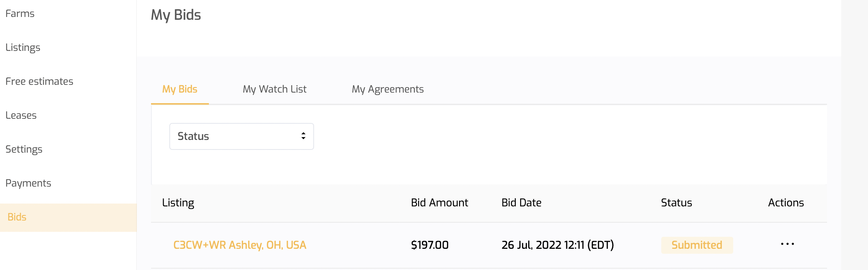Expand the Status filter dropdown
Viewport: 868px width, 270px height.
(241, 136)
